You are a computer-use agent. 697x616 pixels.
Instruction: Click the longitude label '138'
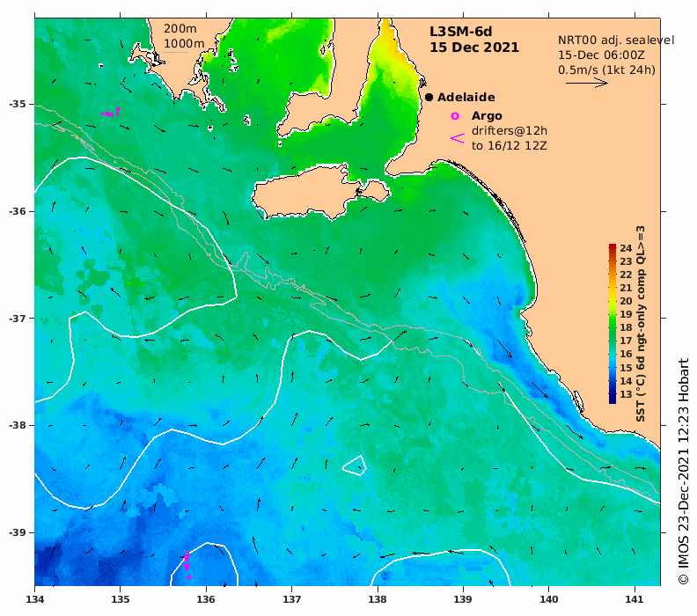coord(378,599)
